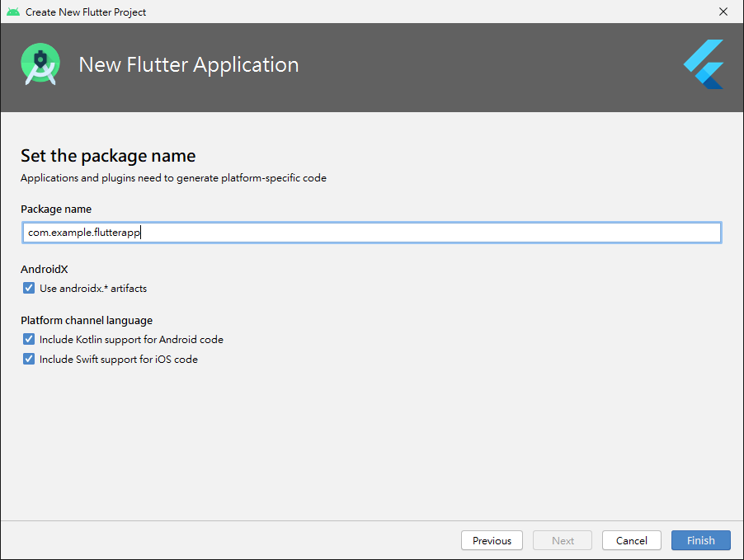This screenshot has width=744, height=560.
Task: Click the Flutter logo in header
Action: pos(704,64)
